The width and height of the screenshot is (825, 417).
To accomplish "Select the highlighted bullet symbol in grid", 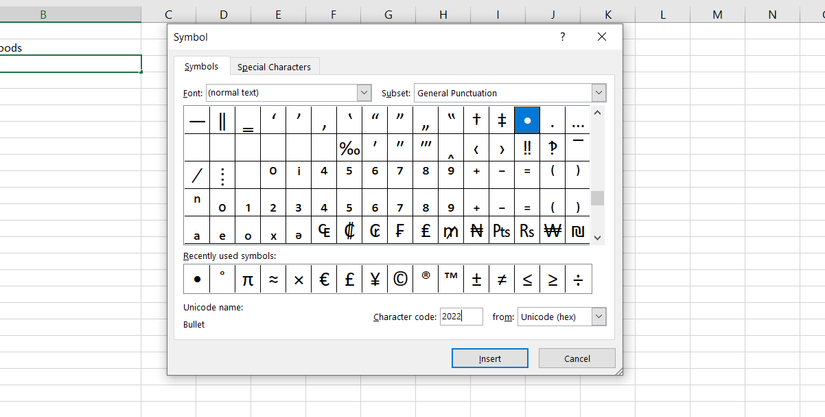I will click(x=527, y=121).
